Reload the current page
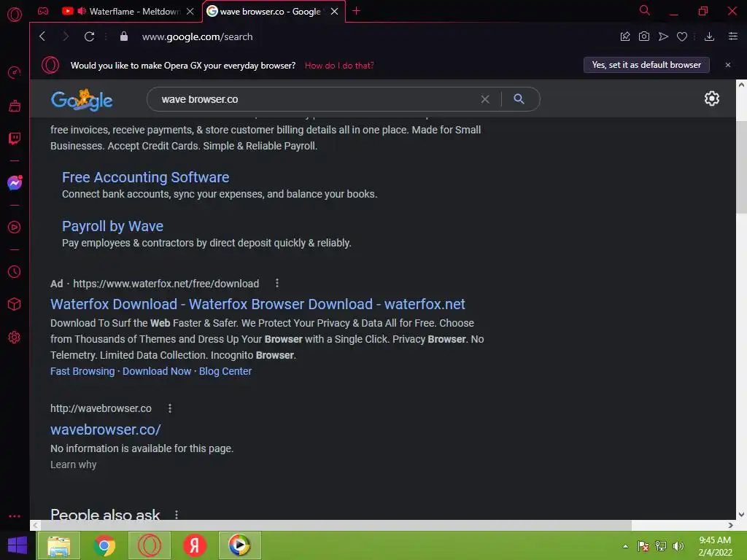The height and width of the screenshot is (560, 747). [x=89, y=36]
